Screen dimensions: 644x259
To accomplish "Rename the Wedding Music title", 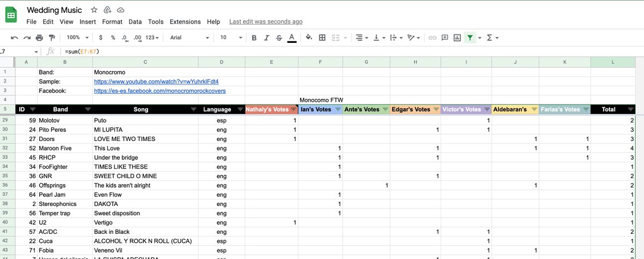I will click(x=54, y=10).
